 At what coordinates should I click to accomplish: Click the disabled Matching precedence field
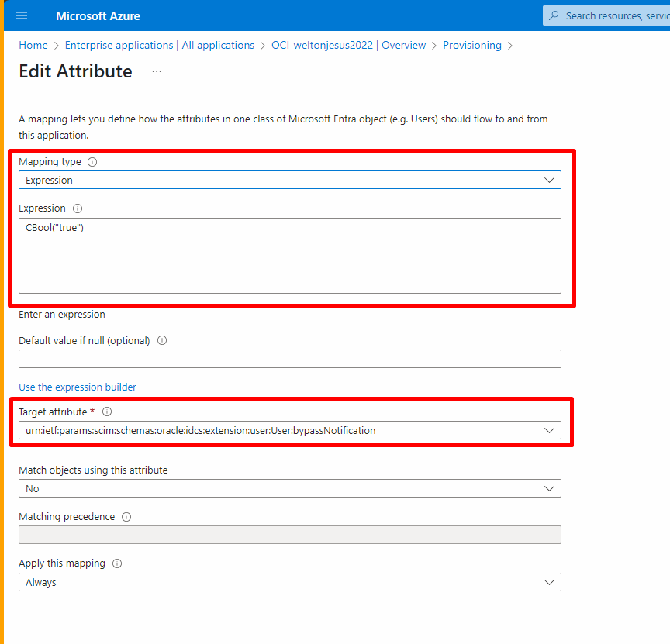coord(290,535)
